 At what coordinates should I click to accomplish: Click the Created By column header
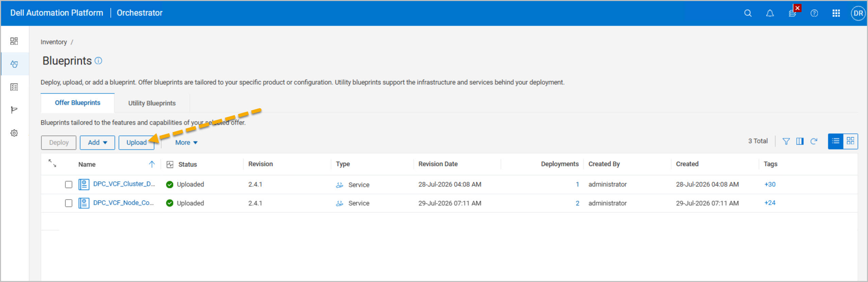tap(604, 164)
